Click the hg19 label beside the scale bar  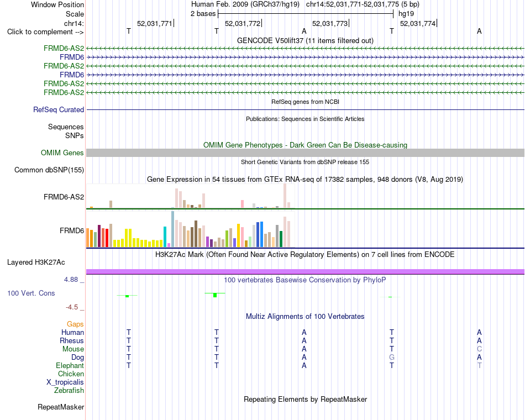click(x=406, y=14)
